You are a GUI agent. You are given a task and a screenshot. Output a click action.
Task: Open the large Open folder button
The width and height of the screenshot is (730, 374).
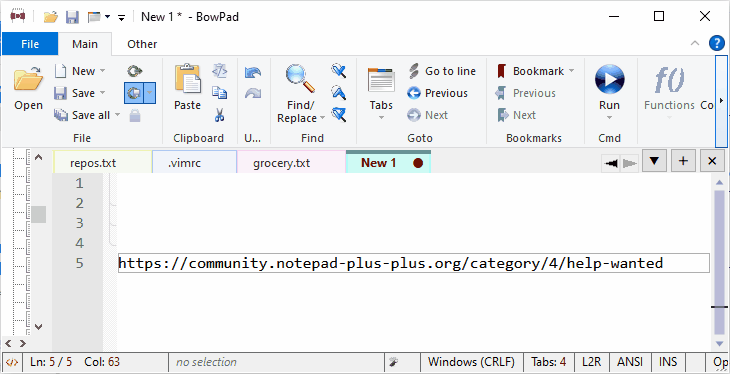point(28,89)
